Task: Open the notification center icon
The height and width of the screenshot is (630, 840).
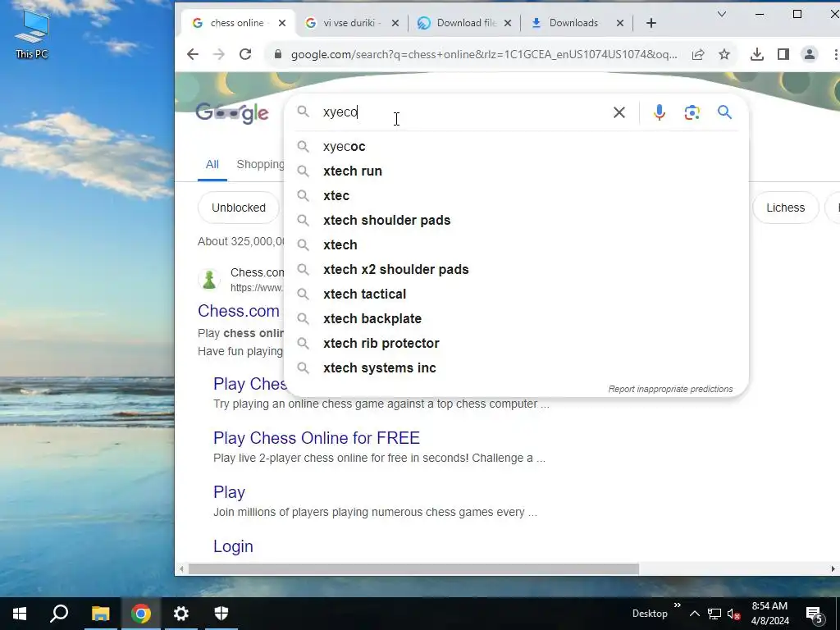Action: click(814, 614)
